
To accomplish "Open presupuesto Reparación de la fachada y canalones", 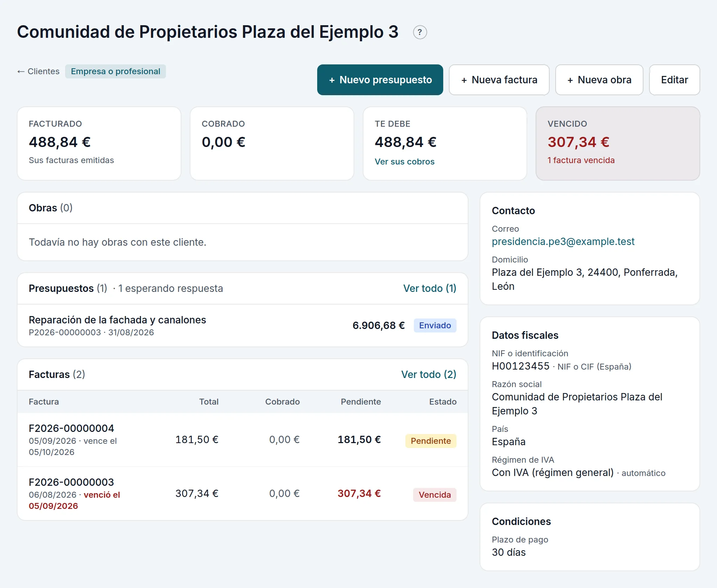I will (117, 320).
